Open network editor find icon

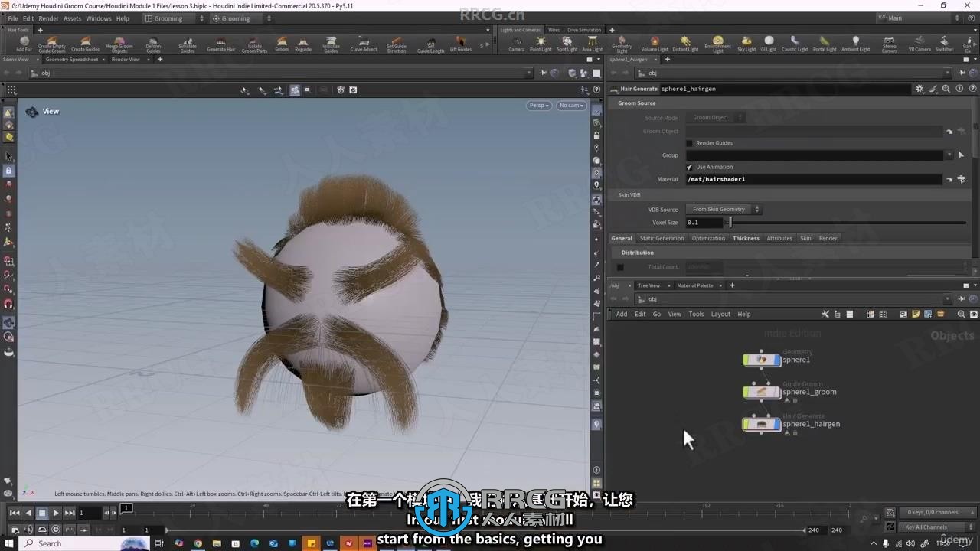962,314
